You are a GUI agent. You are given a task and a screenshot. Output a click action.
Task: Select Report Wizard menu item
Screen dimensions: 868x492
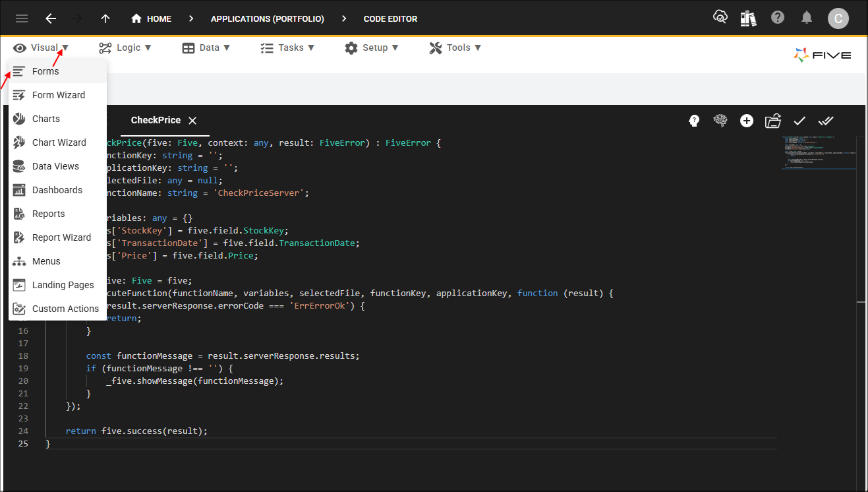(57, 237)
